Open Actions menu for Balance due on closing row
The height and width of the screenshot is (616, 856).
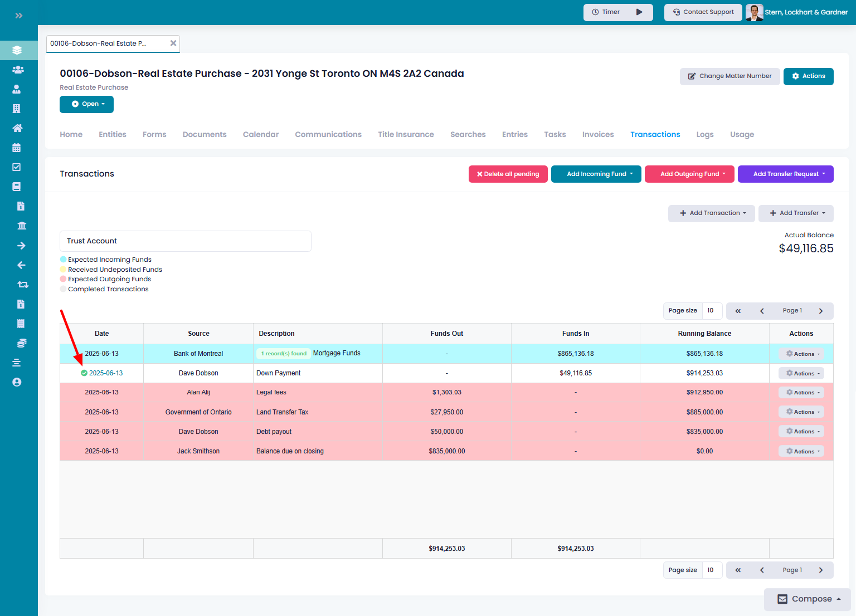pos(801,451)
